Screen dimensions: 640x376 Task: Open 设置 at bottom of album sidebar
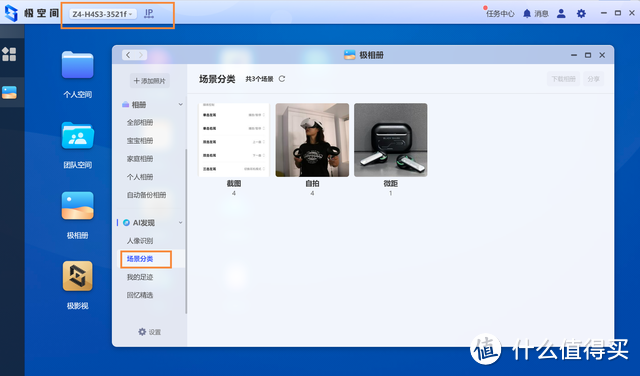pyautogui.click(x=149, y=332)
